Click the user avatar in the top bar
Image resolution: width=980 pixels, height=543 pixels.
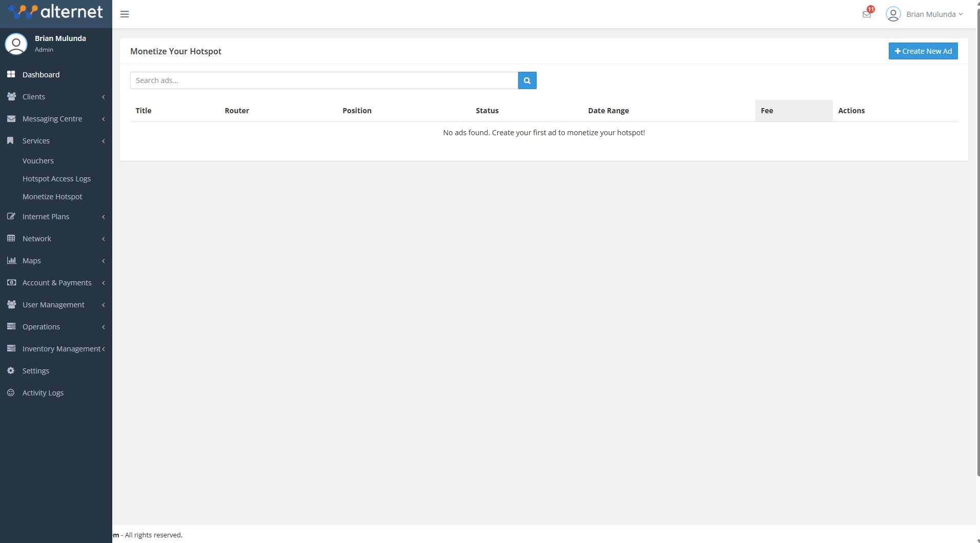point(893,14)
